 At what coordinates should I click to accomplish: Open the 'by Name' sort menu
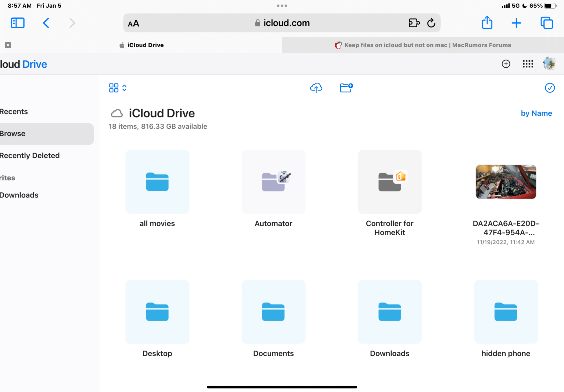point(536,113)
